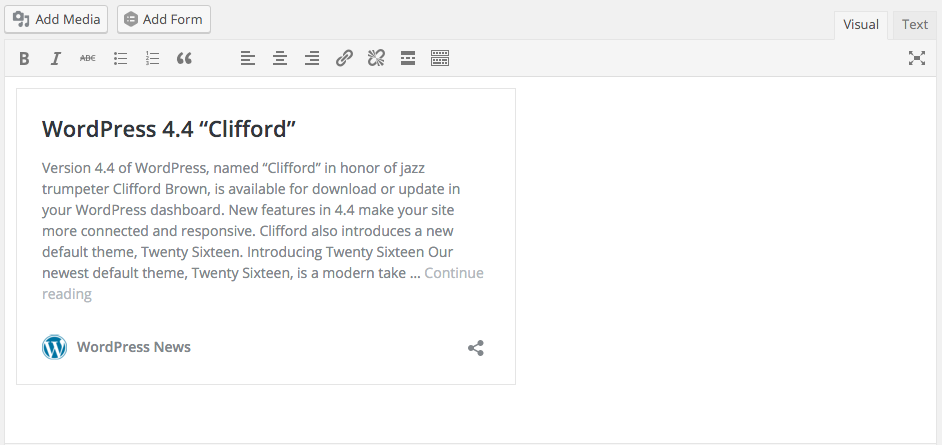This screenshot has width=942, height=445.
Task: Toggle bold formatting
Action: [24, 59]
